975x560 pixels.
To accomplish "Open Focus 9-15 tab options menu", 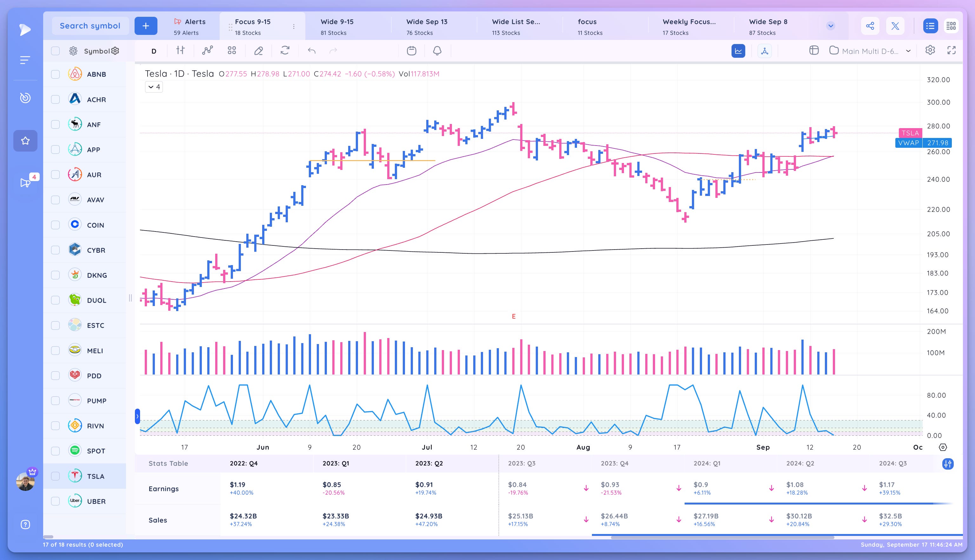I will pyautogui.click(x=294, y=27).
